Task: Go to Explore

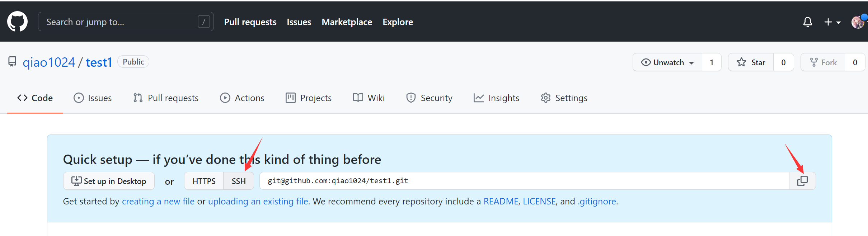Action: pyautogui.click(x=398, y=22)
